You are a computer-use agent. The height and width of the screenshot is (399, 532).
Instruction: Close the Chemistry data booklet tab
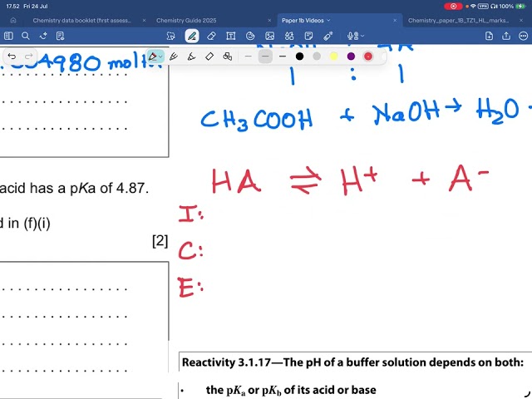(144, 20)
